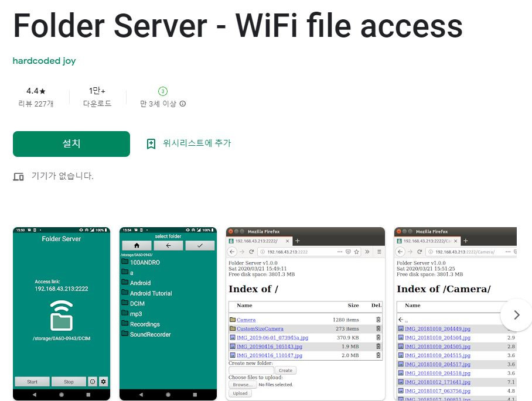Show next screenshots with the right chevron
The width and height of the screenshot is (532, 401).
[516, 315]
